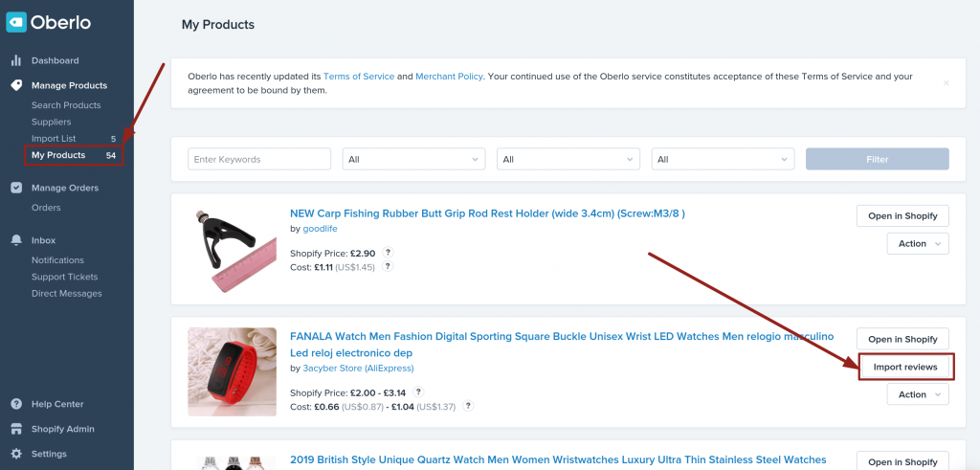Click the Dashboard bar chart icon
The width and height of the screenshot is (980, 470).
click(16, 60)
